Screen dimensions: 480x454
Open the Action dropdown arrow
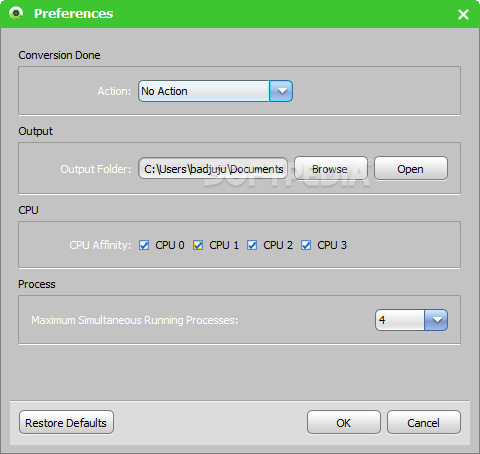click(x=281, y=91)
